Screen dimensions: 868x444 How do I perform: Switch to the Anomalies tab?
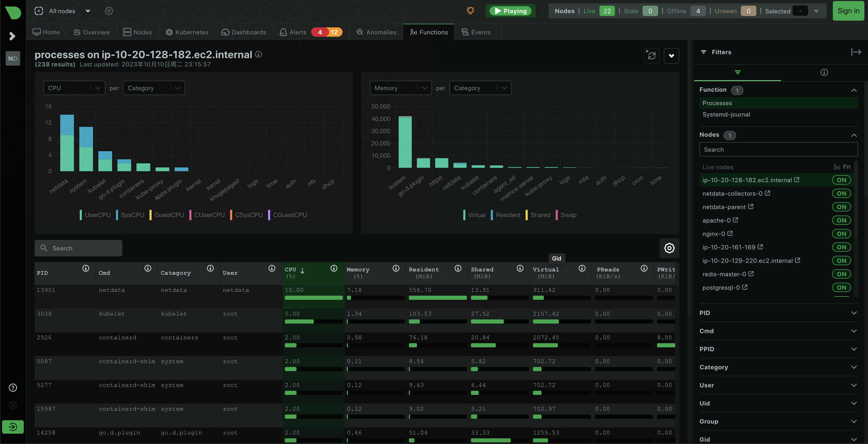[x=376, y=32]
